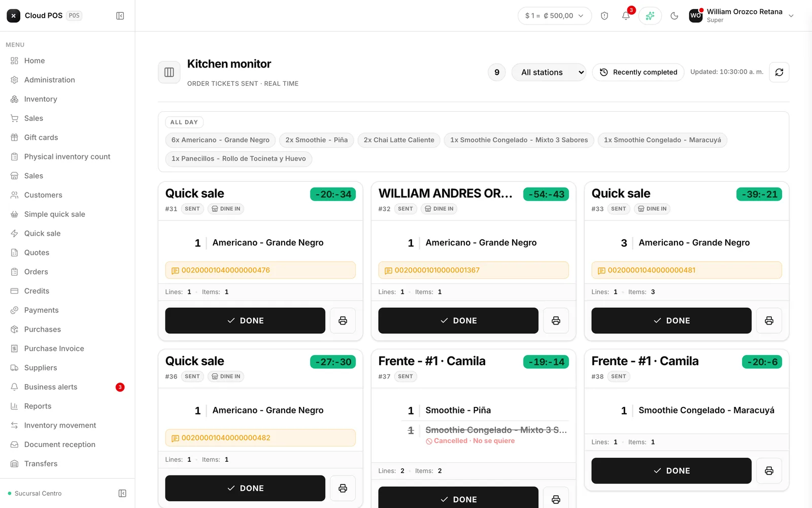Click the note 00200001040000000482 on ticket #36

pyautogui.click(x=260, y=438)
